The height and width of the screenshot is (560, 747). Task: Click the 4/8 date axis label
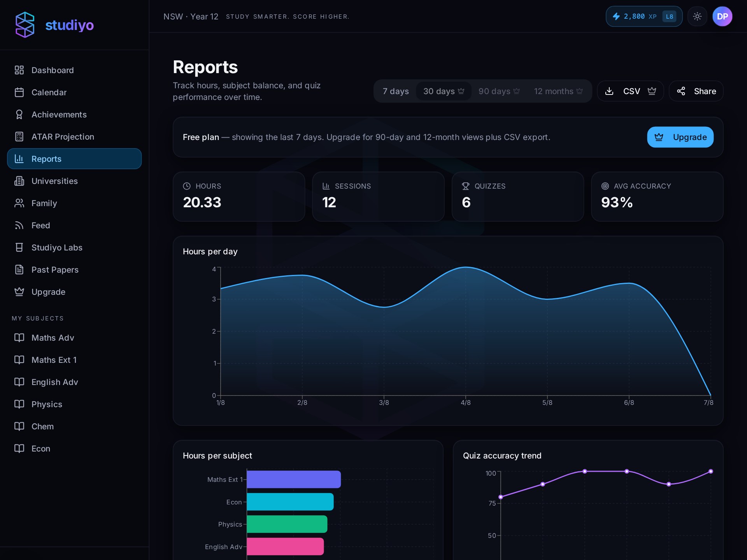pos(466,402)
